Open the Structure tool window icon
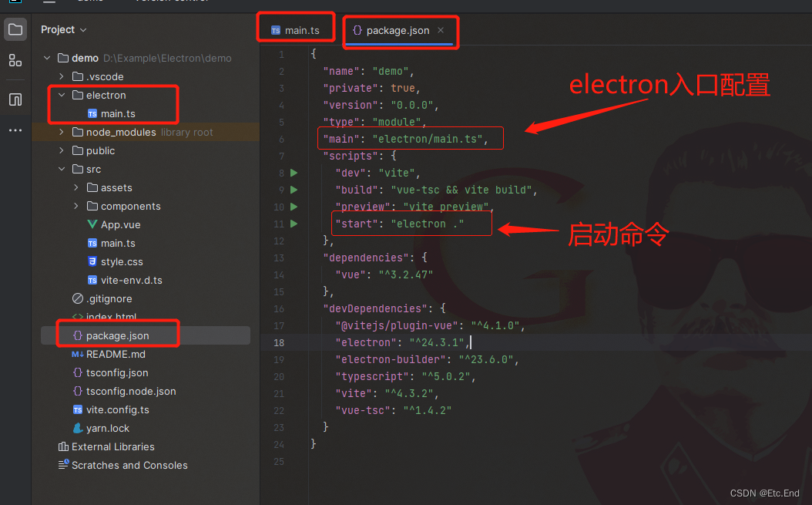The height and width of the screenshot is (505, 812). point(15,60)
